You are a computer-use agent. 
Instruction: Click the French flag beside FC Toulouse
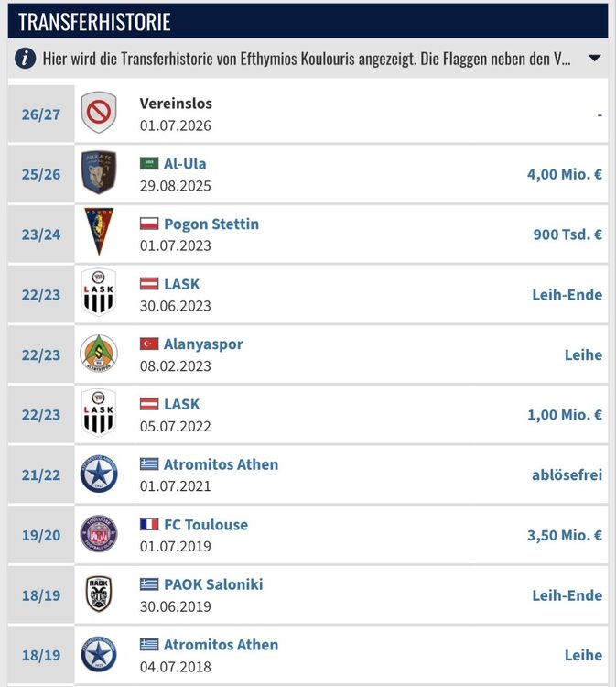pyautogui.click(x=149, y=524)
